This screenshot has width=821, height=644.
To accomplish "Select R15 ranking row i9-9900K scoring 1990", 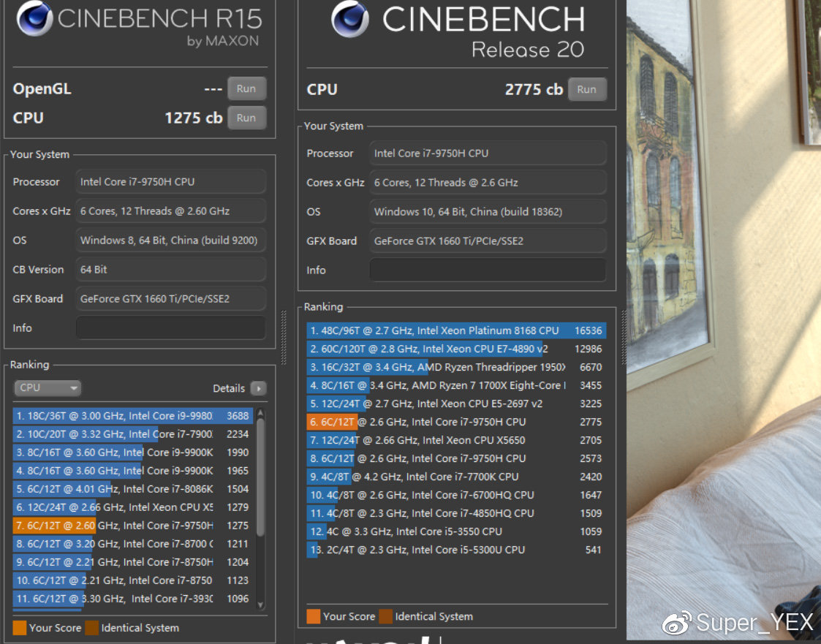I will [x=133, y=452].
